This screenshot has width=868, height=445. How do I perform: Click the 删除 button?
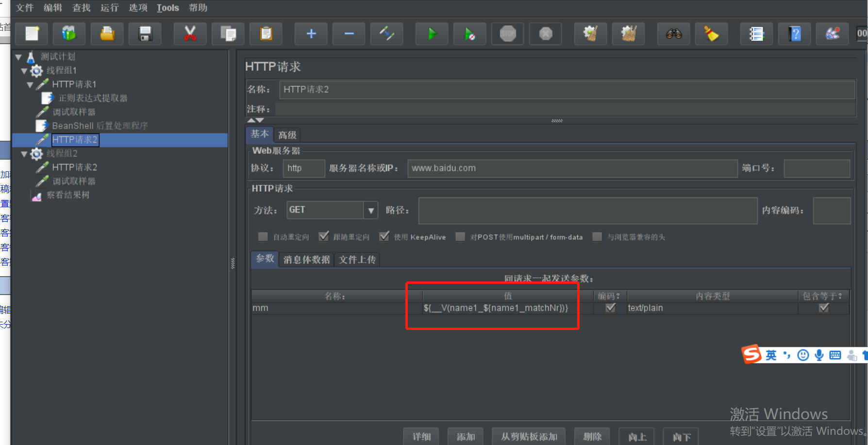(592, 436)
